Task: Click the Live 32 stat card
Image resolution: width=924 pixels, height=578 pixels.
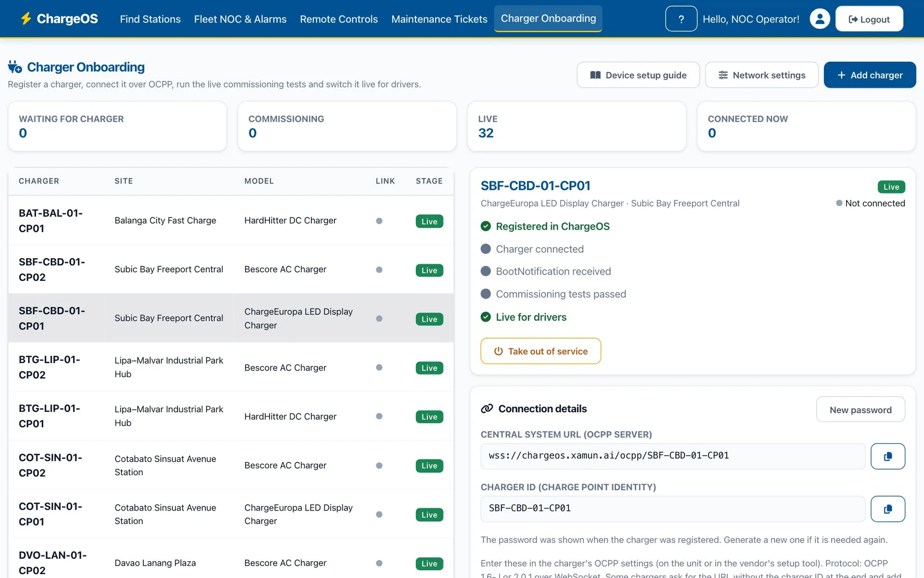Action: coord(577,126)
